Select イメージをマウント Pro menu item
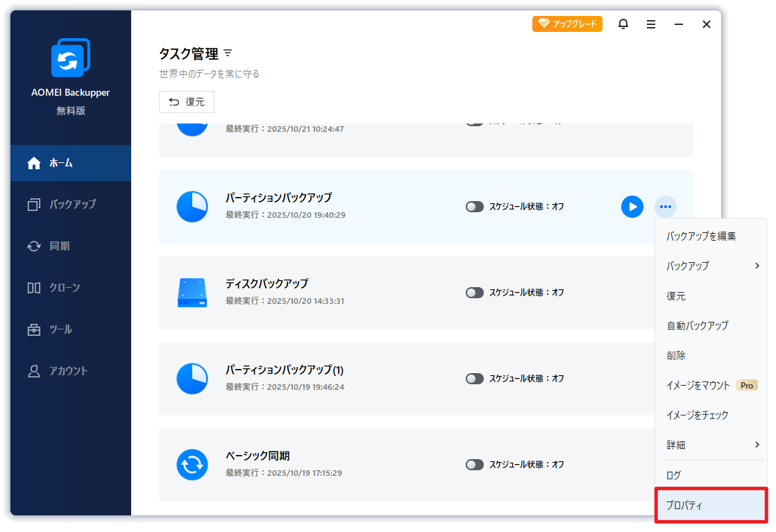The image size is (776, 532). click(x=711, y=385)
